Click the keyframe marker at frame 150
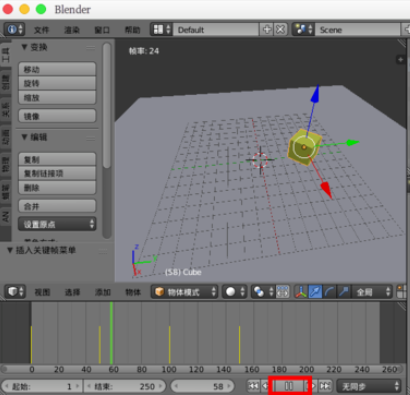Screen dimensions: 410x395 tap(239, 345)
